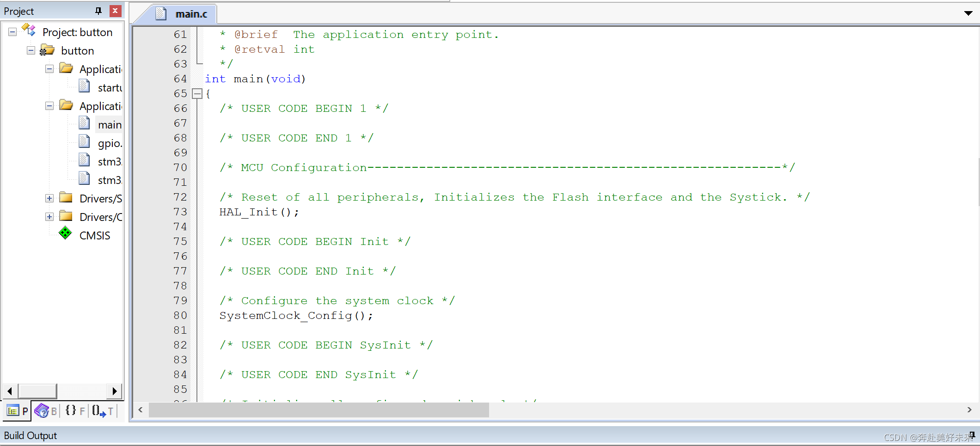Click editor horizontal scroll right arrow
Viewport: 980px width, 446px height.
tap(969, 410)
